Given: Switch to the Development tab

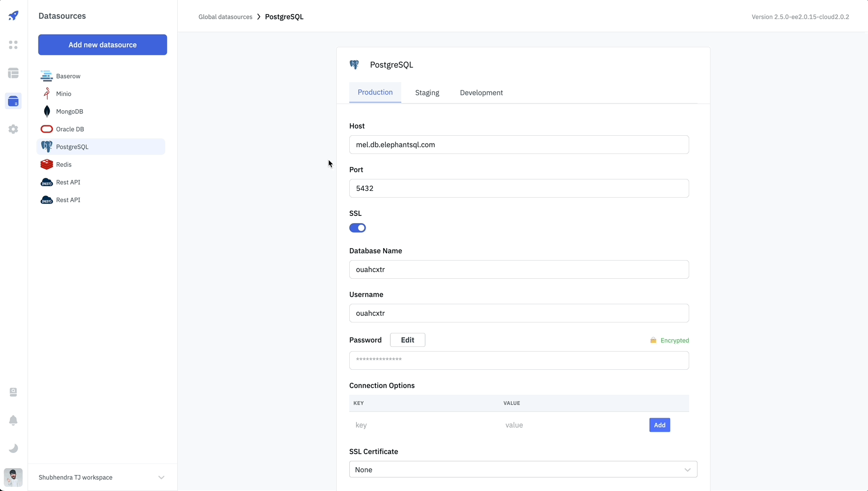Looking at the screenshot, I should point(481,93).
